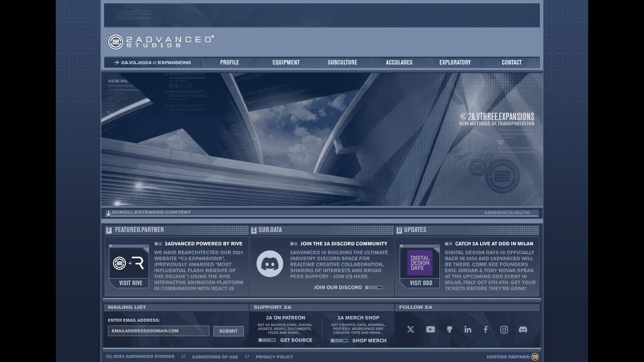Screen dimensions: 644x362
Task: Click the '2A on Patreon' heading
Action: click(285, 318)
